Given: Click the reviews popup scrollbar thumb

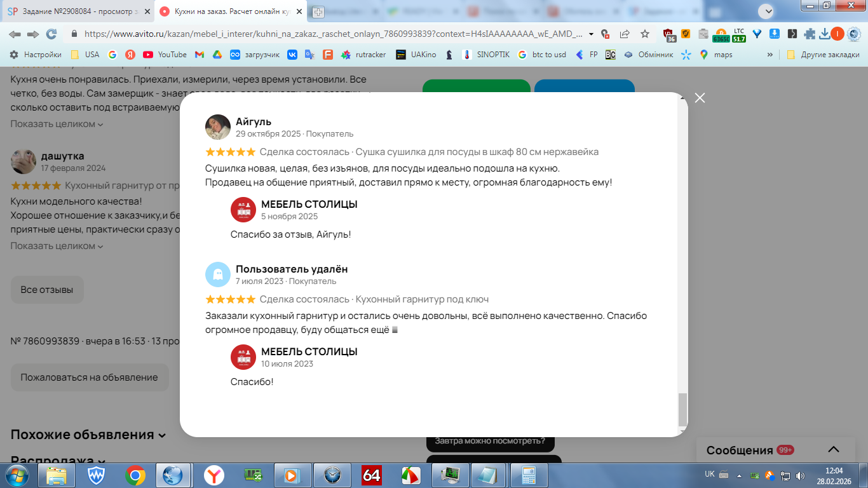Looking at the screenshot, I should 683,410.
